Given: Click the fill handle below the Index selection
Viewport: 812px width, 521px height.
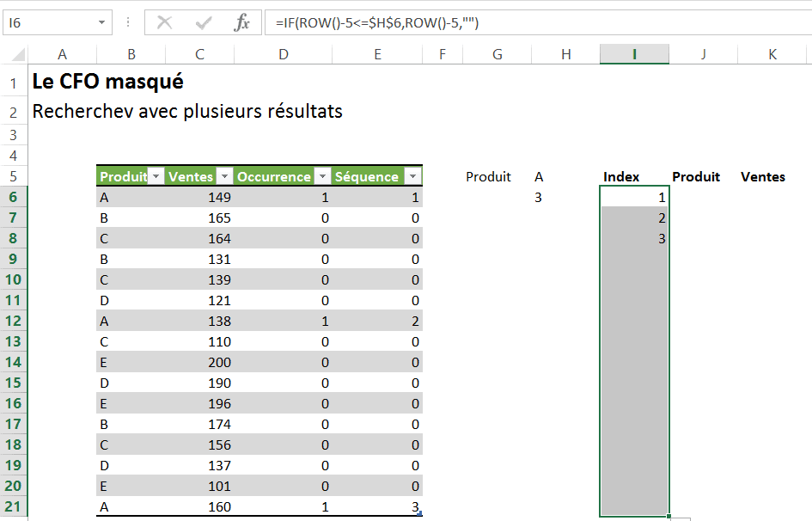Looking at the screenshot, I should (x=669, y=516).
